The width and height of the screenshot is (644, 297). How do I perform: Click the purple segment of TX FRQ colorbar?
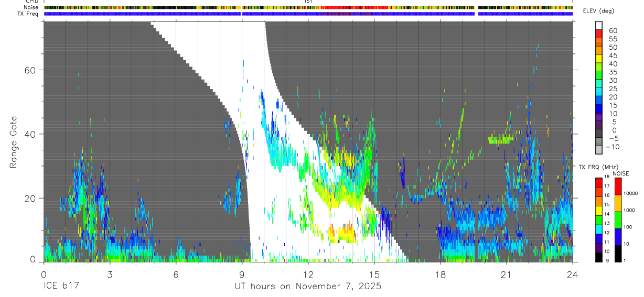pos(599,248)
